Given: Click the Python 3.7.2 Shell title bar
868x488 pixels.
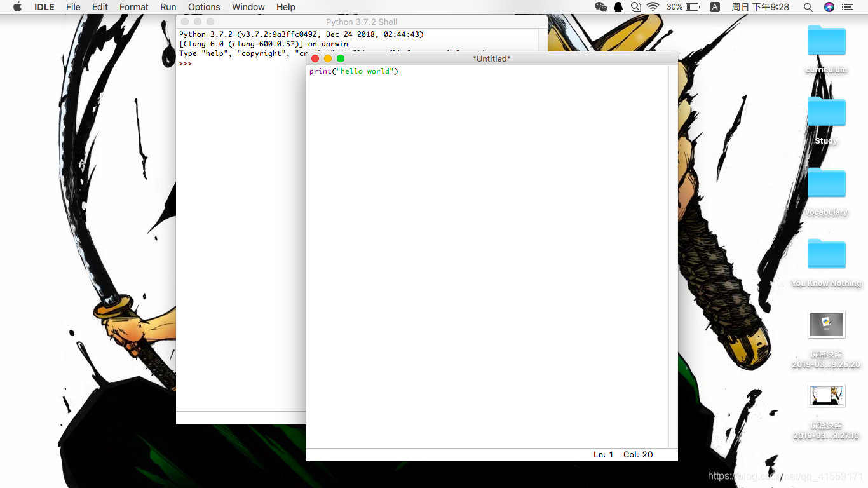Looking at the screenshot, I should tap(362, 22).
